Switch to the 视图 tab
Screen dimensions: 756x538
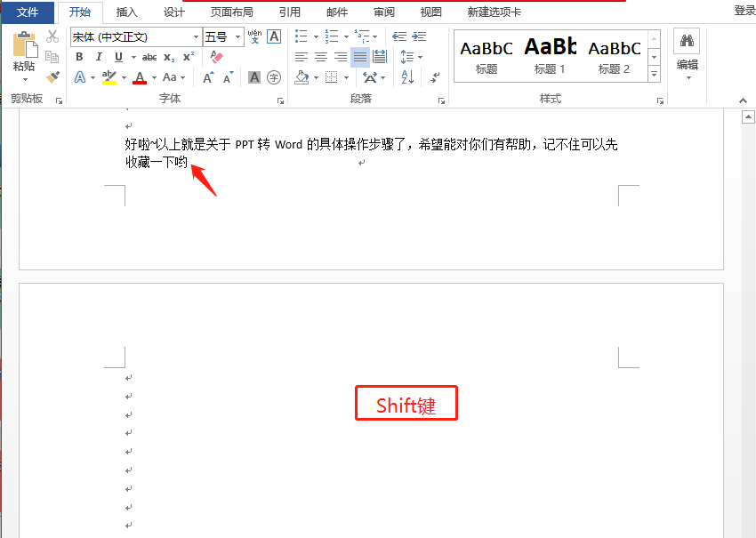pos(431,12)
